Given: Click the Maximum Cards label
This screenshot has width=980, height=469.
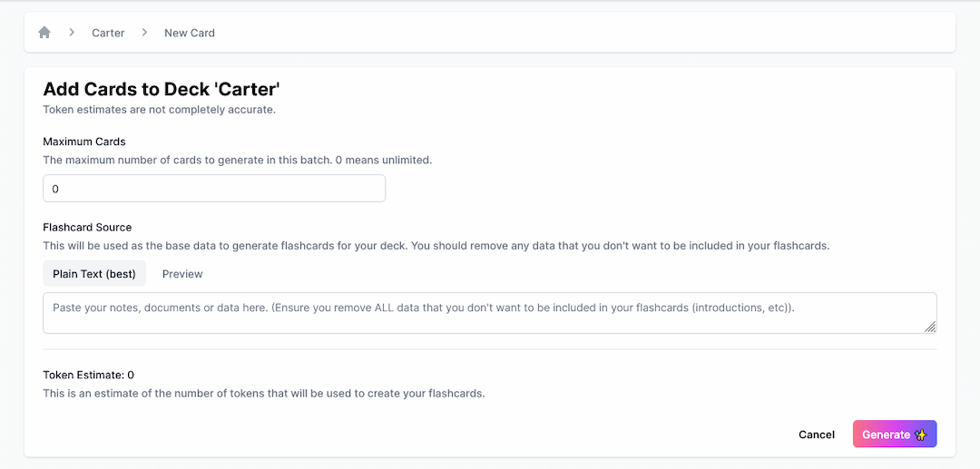Looking at the screenshot, I should point(84,142).
